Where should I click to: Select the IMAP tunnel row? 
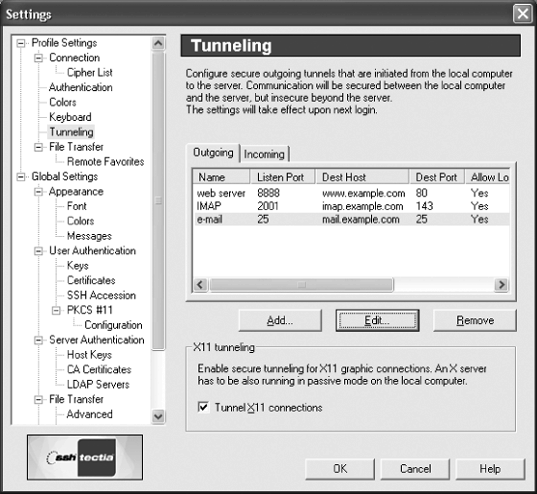(x=351, y=206)
